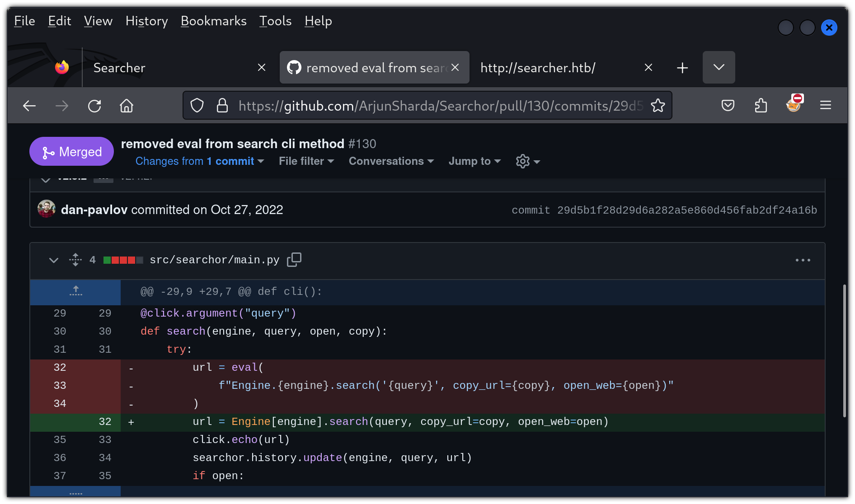Collapse the main.py file diff
Image resolution: width=855 pixels, height=504 pixels.
tap(54, 260)
